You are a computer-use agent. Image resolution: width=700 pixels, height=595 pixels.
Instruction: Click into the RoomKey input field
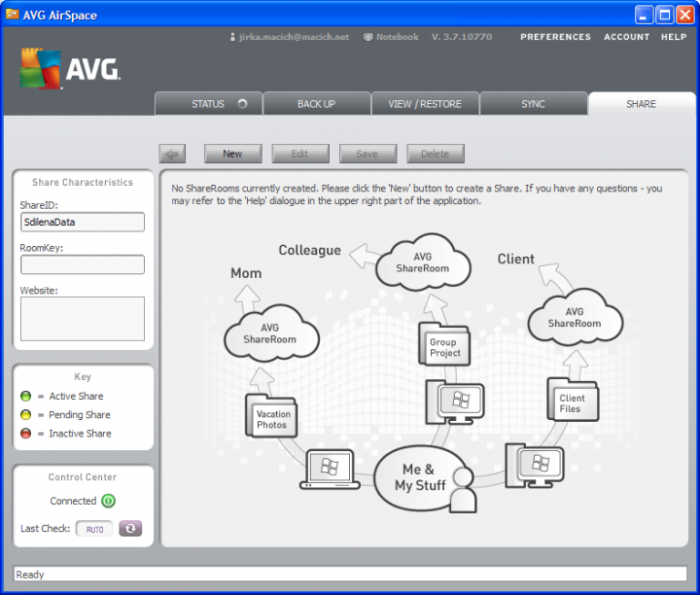click(x=83, y=264)
